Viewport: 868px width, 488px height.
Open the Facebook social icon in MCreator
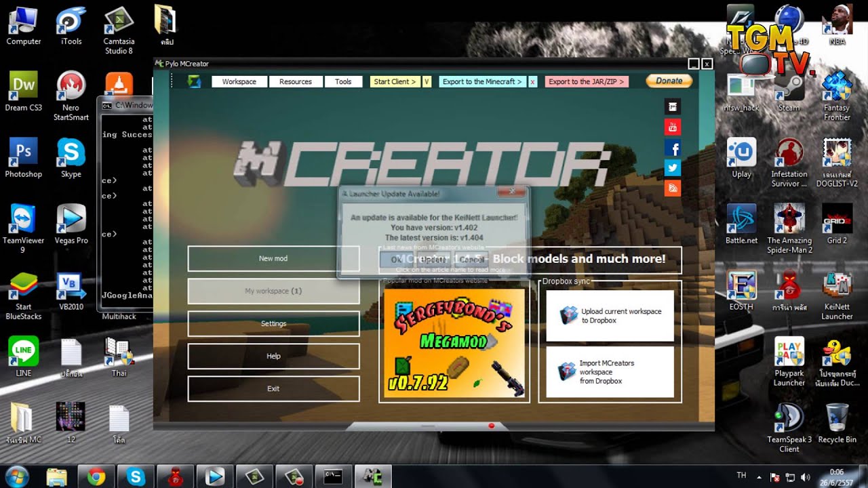click(x=673, y=148)
